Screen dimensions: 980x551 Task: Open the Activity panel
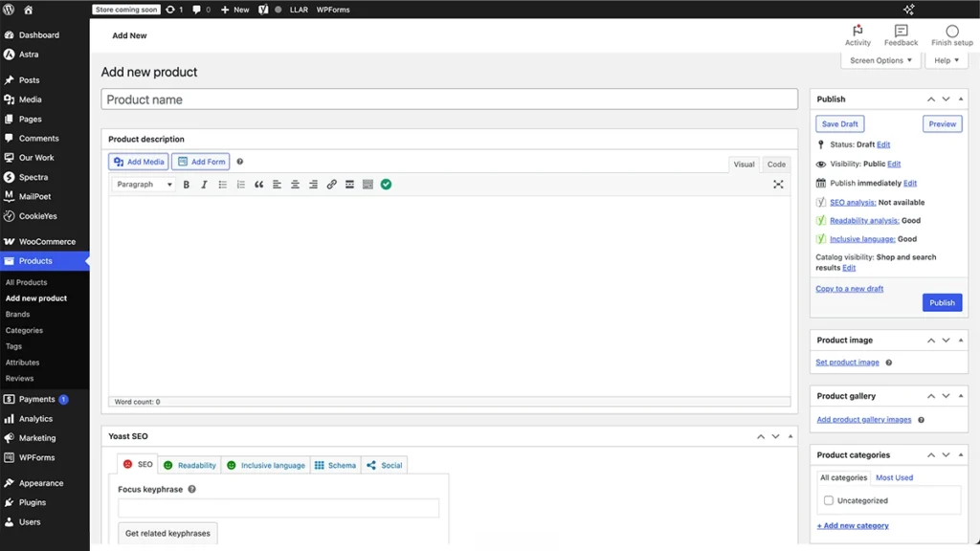click(857, 35)
